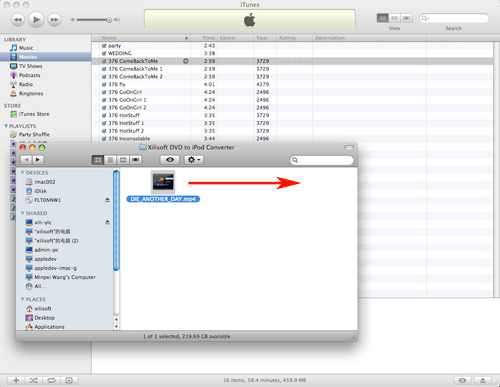Open Desktop in Finder places
This screenshot has height=387, width=500.
click(x=40, y=318)
